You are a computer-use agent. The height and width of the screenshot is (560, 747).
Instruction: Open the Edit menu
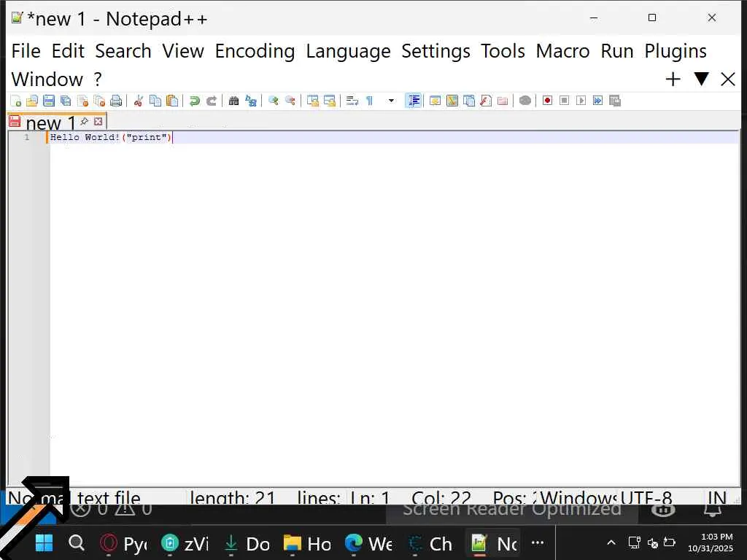pyautogui.click(x=68, y=51)
